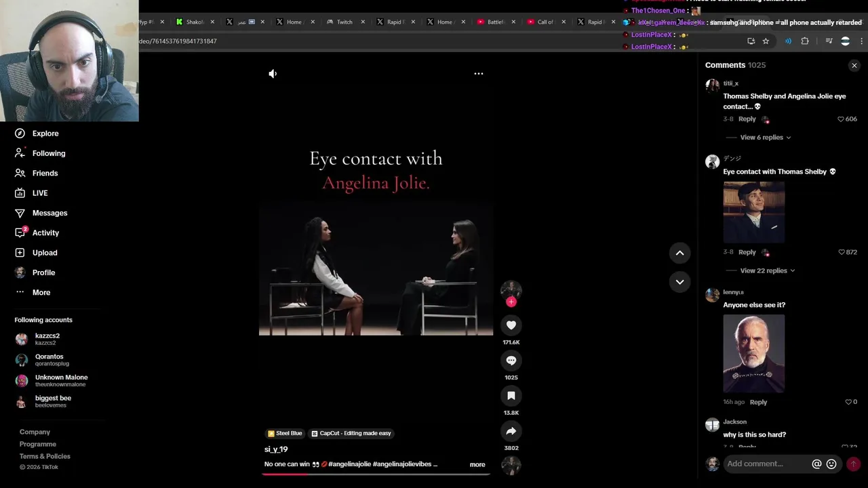The width and height of the screenshot is (868, 488).
Task: Open browser media control icon
Action: coord(829,41)
